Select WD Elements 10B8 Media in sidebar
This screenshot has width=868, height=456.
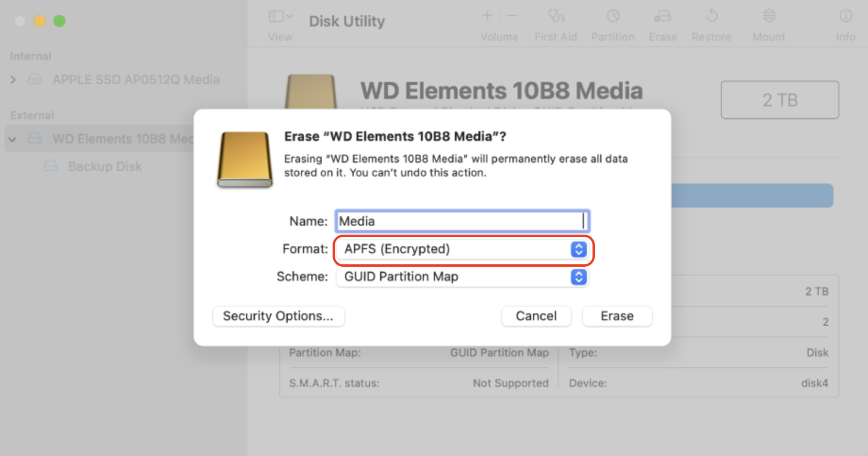(x=124, y=138)
